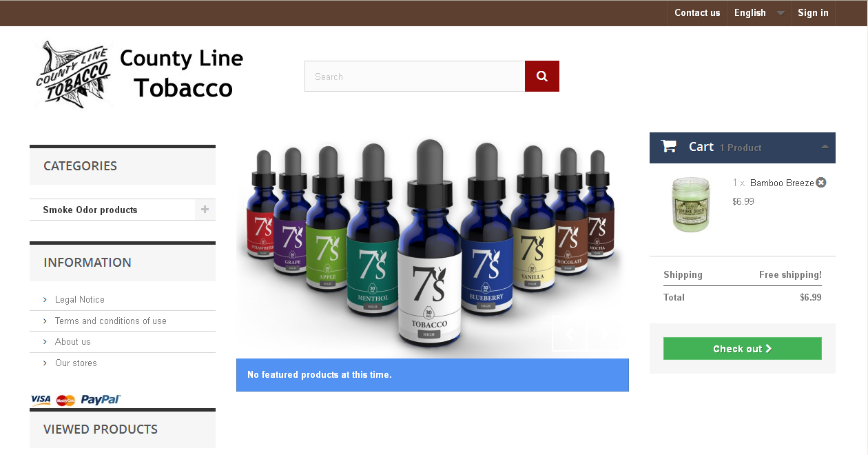Go to previous slide arrow

pyautogui.click(x=569, y=333)
